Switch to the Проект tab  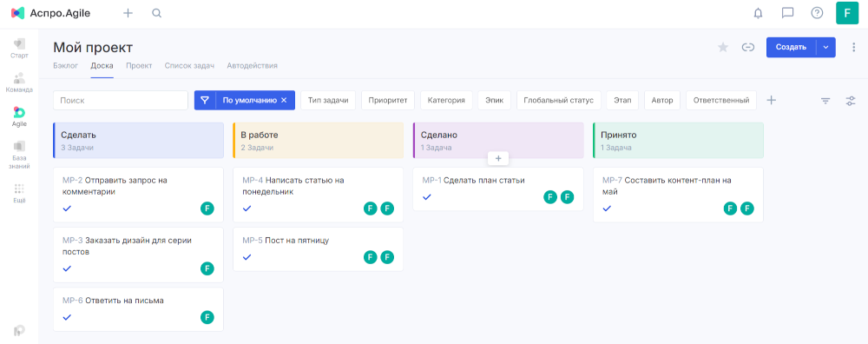(x=139, y=65)
